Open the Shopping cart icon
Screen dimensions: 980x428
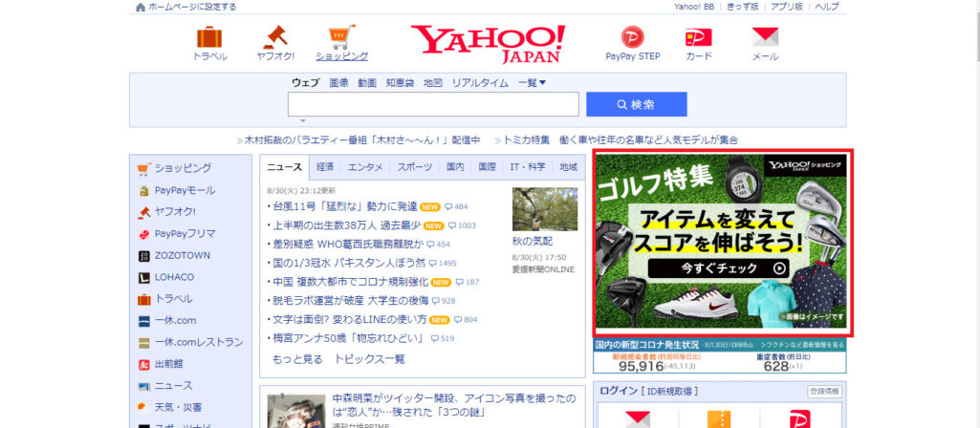[341, 38]
